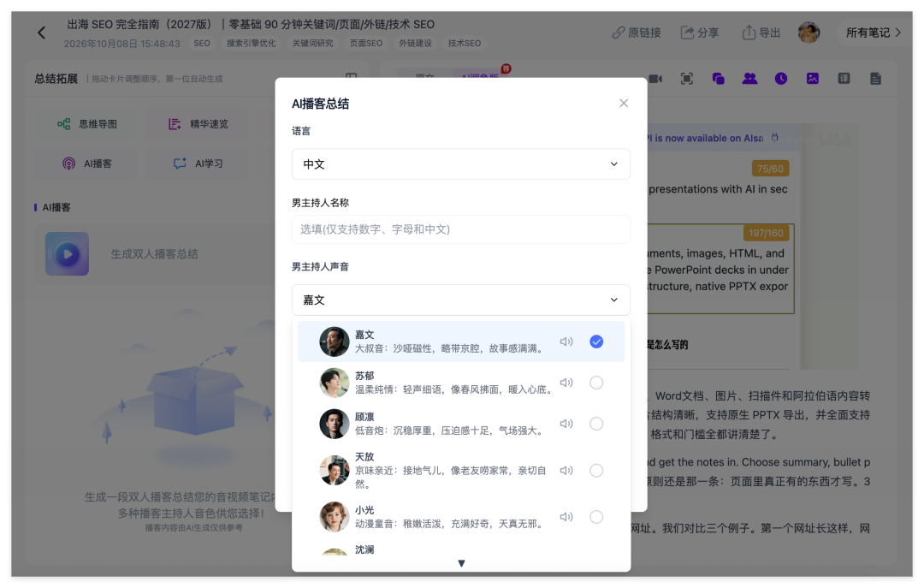The width and height of the screenshot is (924, 588).
Task: Select the 顾凛 voice radio button
Action: 596,424
